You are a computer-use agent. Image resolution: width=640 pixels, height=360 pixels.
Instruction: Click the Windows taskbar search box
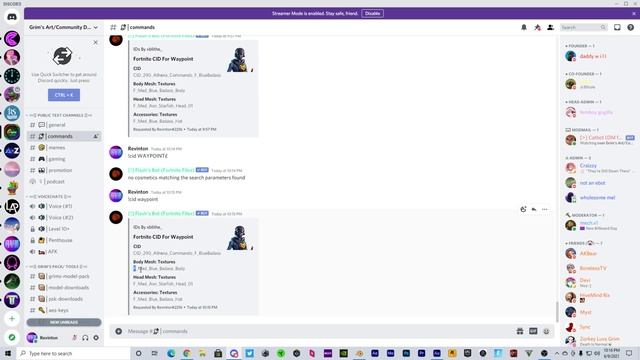click(73, 353)
